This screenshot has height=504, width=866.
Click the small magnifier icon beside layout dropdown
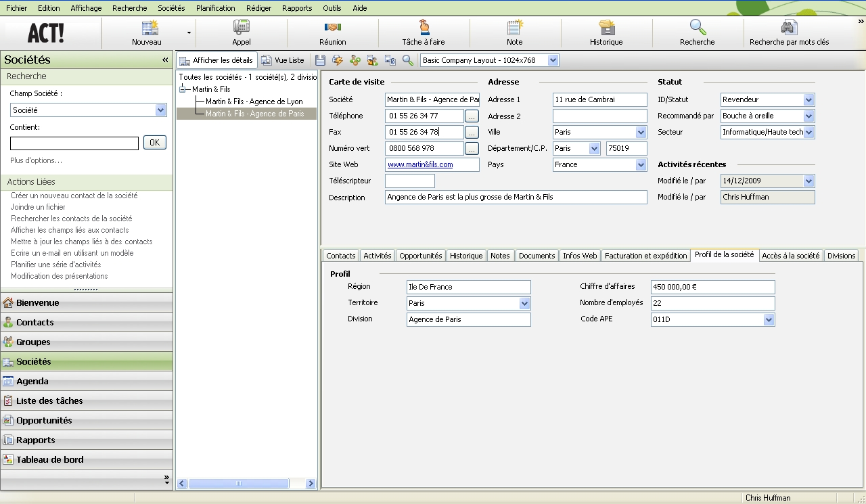tap(407, 60)
